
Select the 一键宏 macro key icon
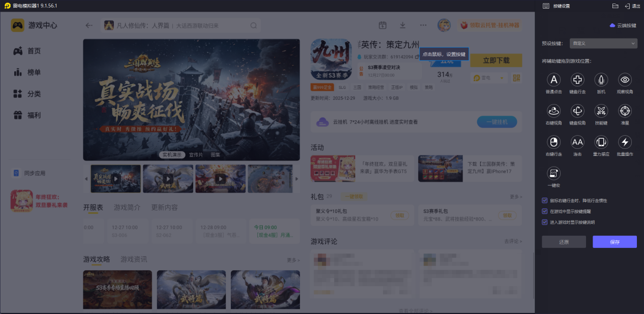pos(554,173)
